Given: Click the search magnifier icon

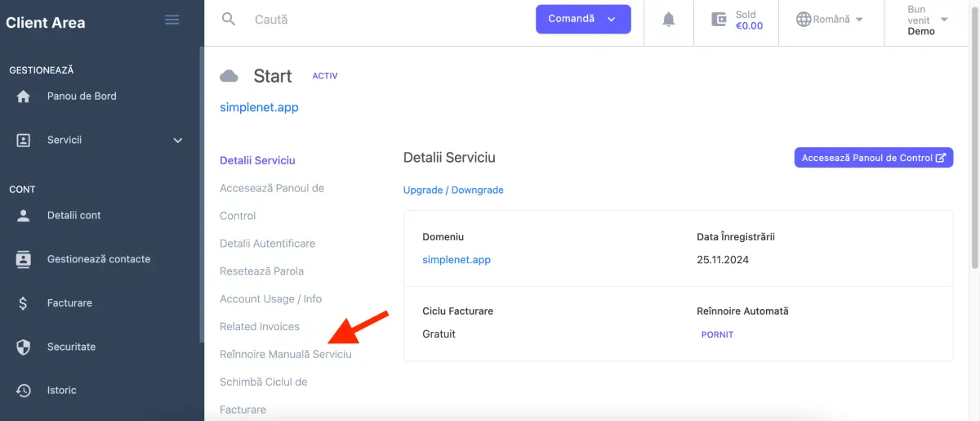Looking at the screenshot, I should [229, 19].
